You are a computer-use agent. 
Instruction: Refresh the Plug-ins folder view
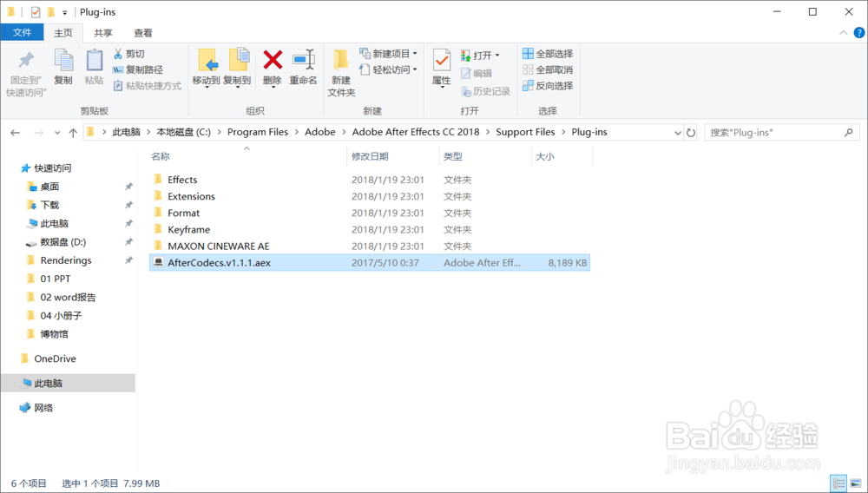pos(691,133)
